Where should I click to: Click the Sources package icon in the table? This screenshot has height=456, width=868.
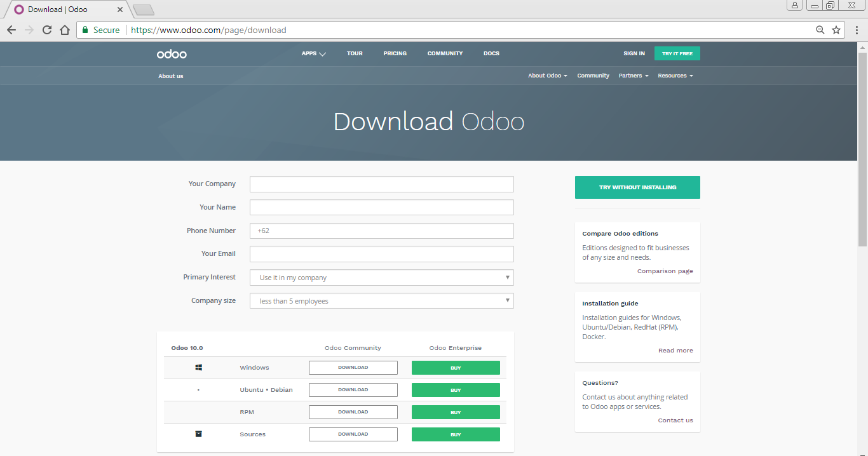coord(198,434)
